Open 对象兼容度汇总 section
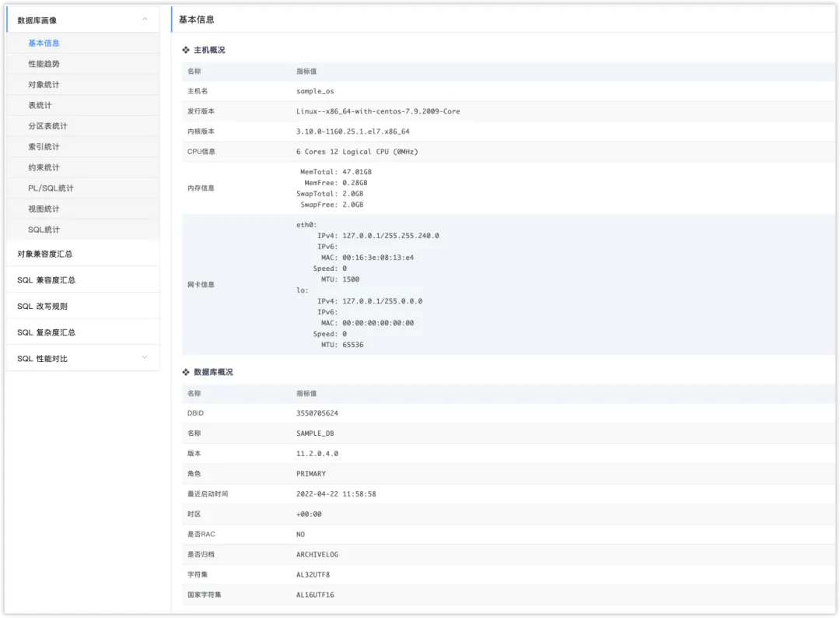840x618 pixels. pos(45,254)
